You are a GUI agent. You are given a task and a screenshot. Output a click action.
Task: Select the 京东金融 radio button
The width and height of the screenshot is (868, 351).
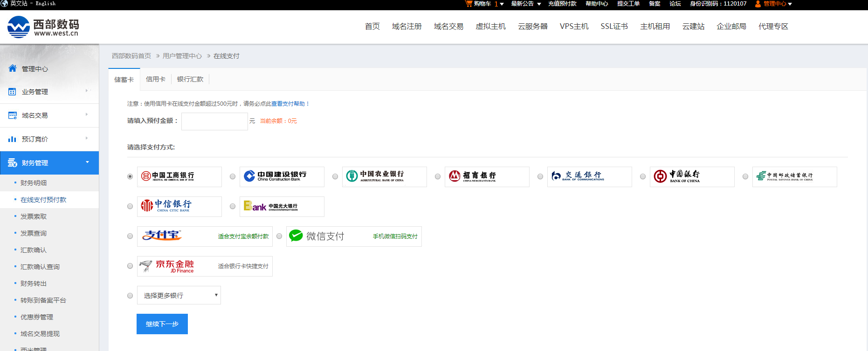click(x=130, y=266)
